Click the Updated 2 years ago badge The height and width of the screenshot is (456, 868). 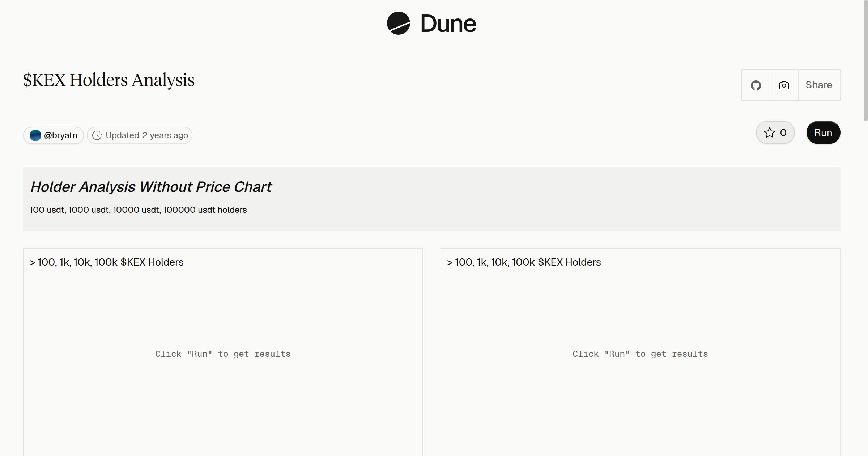140,135
